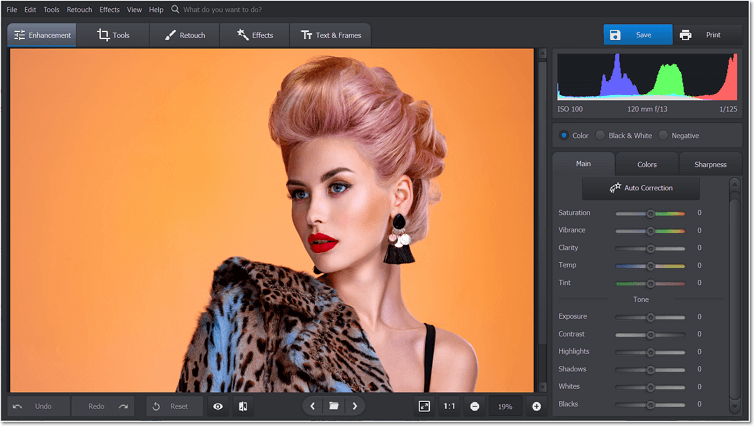Click the color histogram display
Screen dimensions: 754x426
647,76
